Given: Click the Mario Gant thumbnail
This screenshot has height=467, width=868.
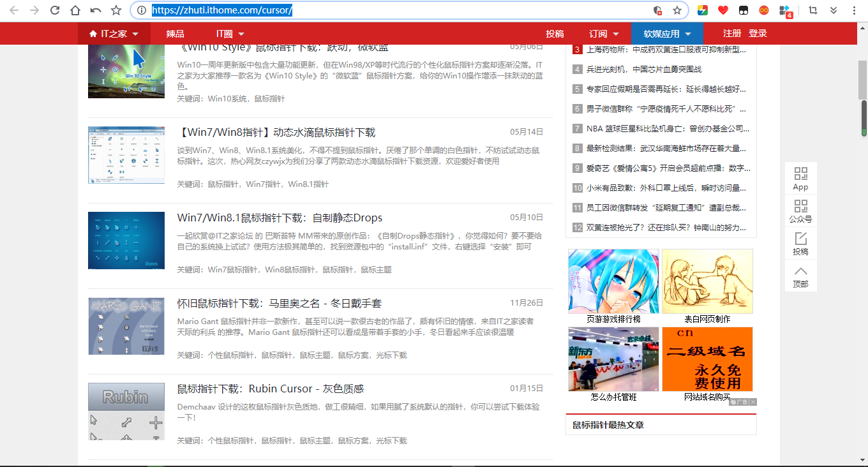Looking at the screenshot, I should click(x=126, y=326).
